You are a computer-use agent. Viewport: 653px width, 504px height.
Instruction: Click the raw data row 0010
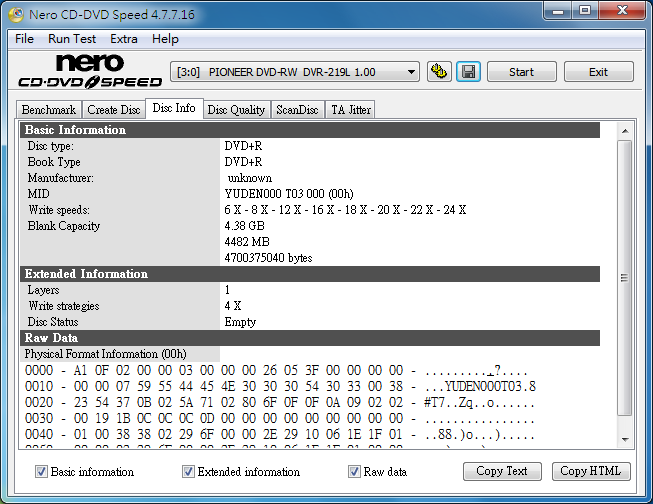pos(280,387)
